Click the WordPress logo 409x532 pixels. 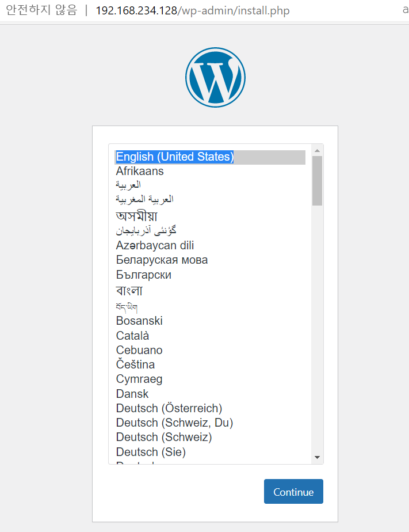(x=215, y=77)
